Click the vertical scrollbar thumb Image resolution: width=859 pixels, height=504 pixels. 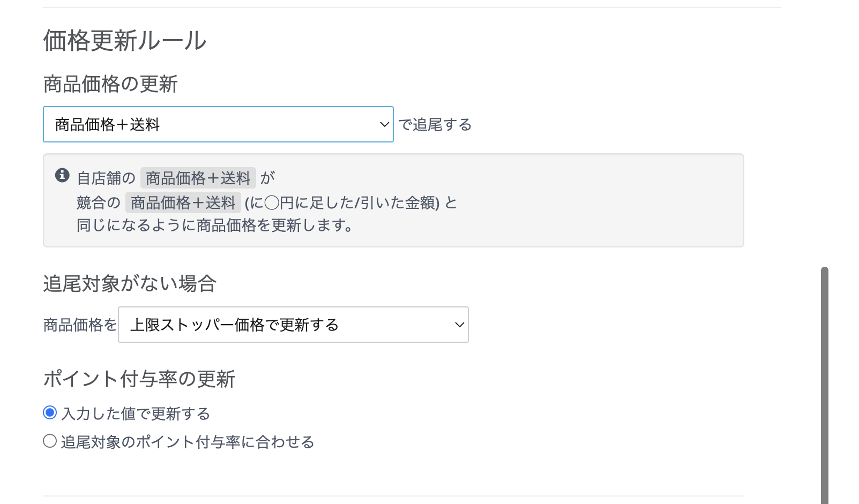coord(824,386)
